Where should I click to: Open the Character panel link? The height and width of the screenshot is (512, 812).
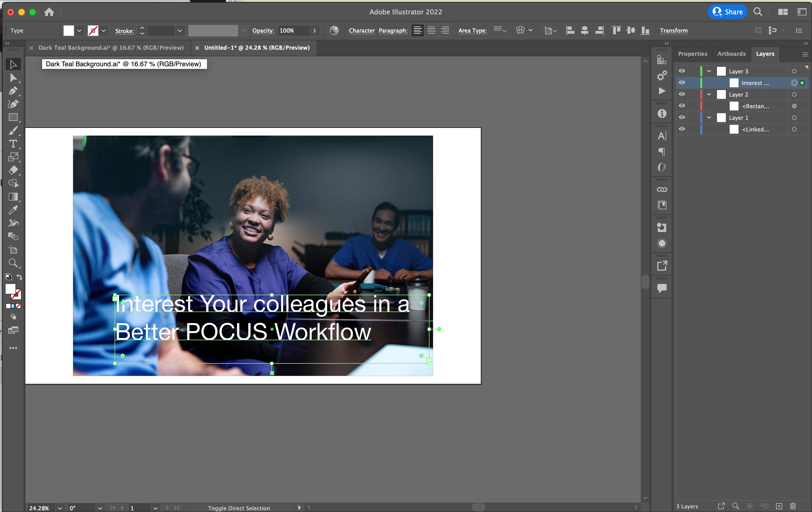coord(362,31)
